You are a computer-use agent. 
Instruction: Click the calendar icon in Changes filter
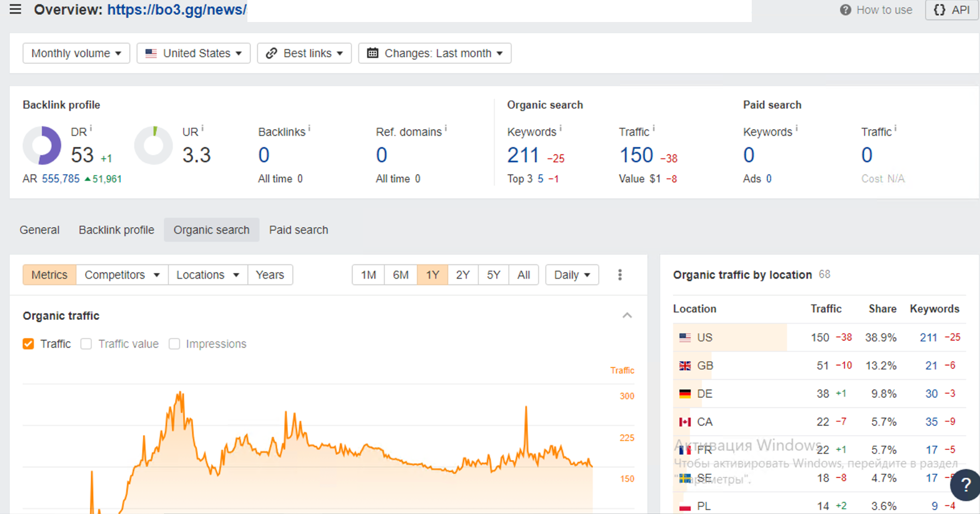click(372, 53)
